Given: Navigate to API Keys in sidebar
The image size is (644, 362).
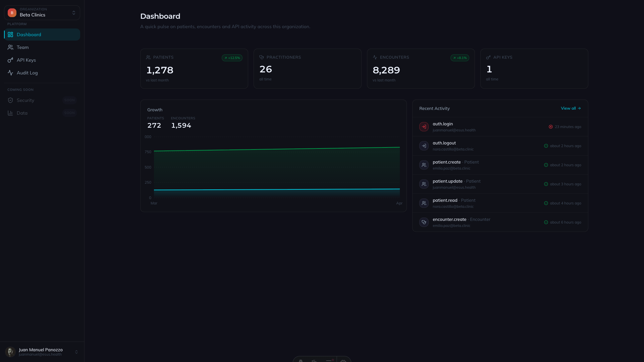Looking at the screenshot, I should click(42, 60).
